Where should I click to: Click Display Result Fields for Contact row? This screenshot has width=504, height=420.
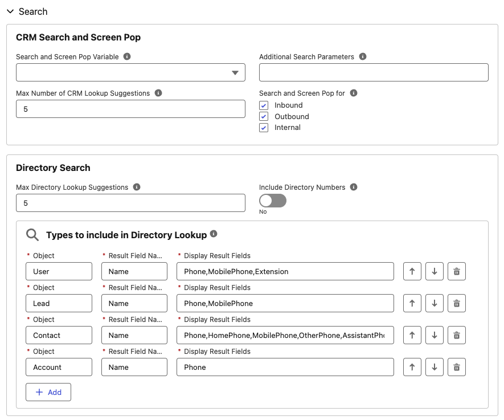tap(285, 335)
